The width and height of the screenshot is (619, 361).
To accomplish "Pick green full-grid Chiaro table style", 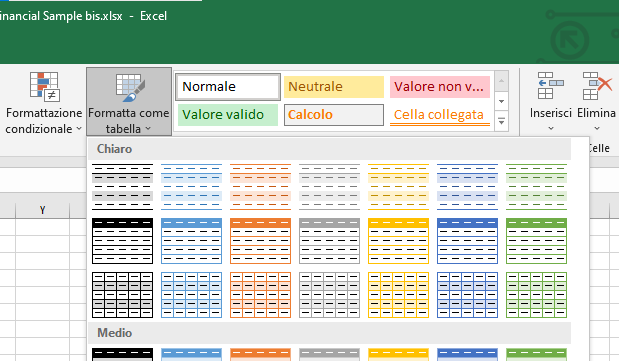I will tap(536, 295).
